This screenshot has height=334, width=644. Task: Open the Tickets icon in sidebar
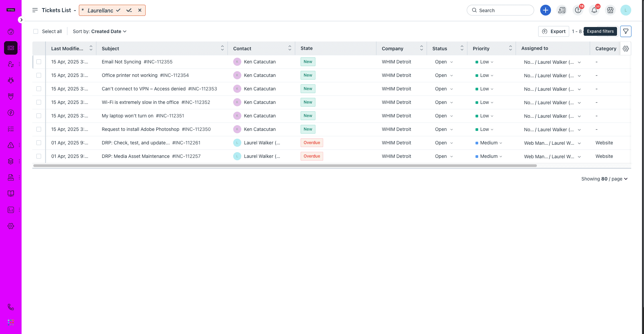[11, 48]
